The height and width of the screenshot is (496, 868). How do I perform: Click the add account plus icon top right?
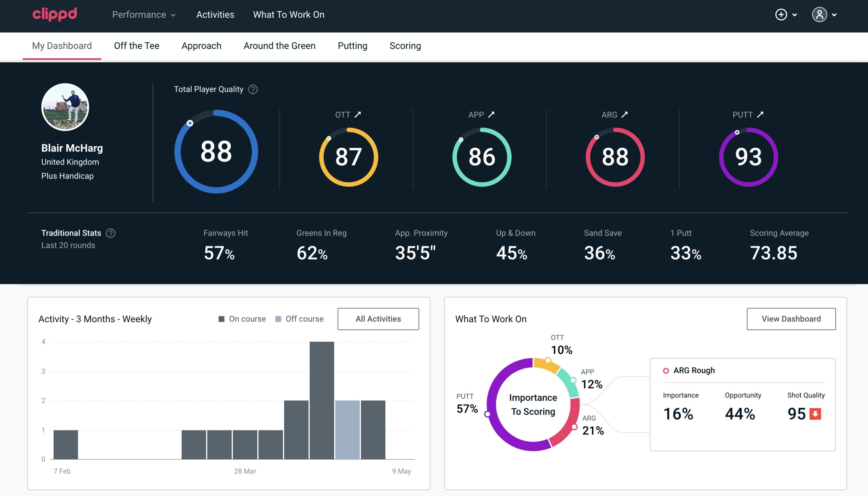(781, 15)
